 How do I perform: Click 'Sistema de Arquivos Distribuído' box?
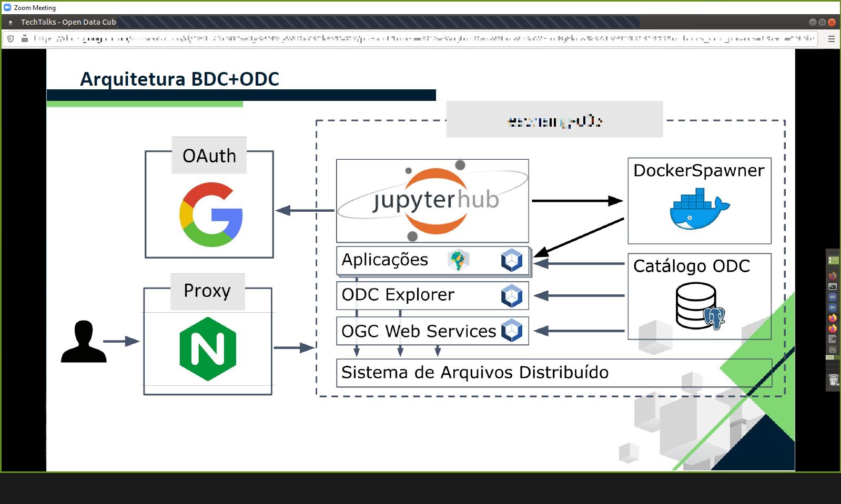click(554, 373)
